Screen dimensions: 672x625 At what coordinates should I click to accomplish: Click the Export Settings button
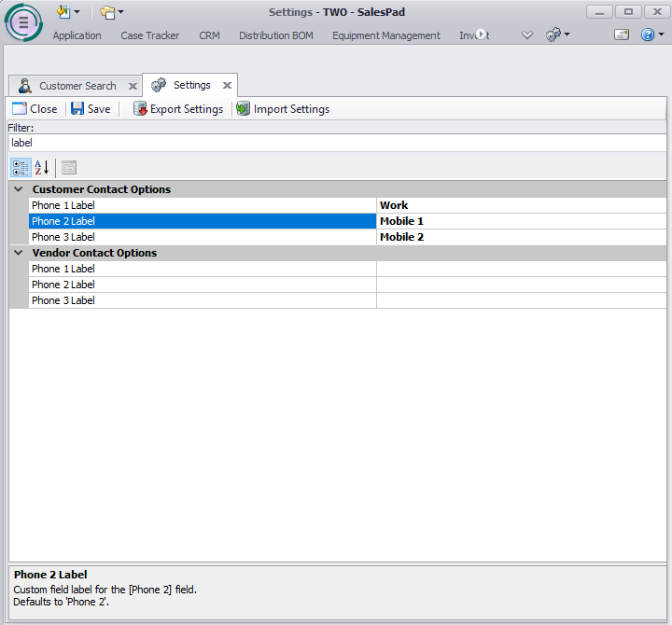click(178, 109)
